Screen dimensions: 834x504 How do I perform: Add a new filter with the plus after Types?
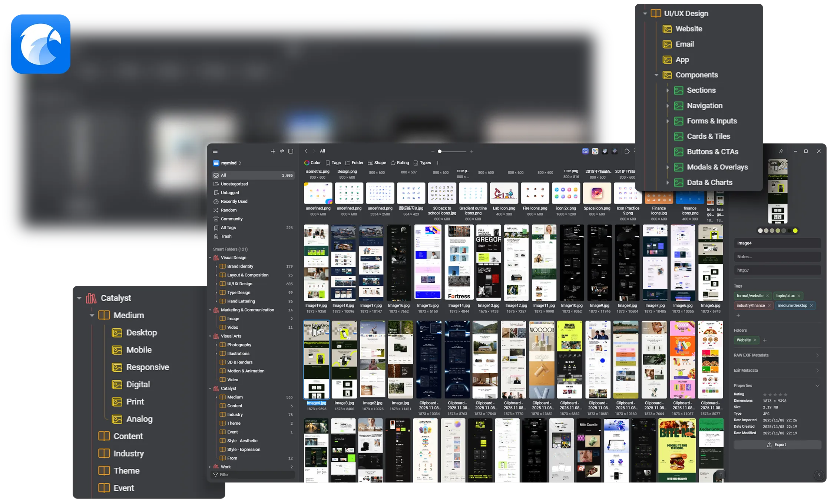pyautogui.click(x=438, y=163)
